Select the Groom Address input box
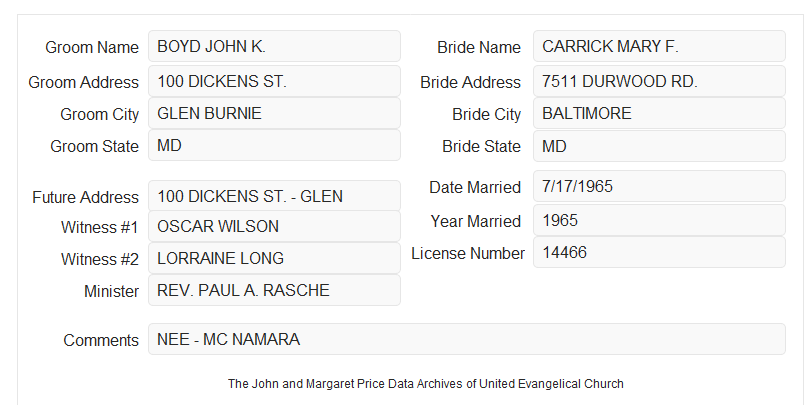805x405 pixels. [x=274, y=81]
